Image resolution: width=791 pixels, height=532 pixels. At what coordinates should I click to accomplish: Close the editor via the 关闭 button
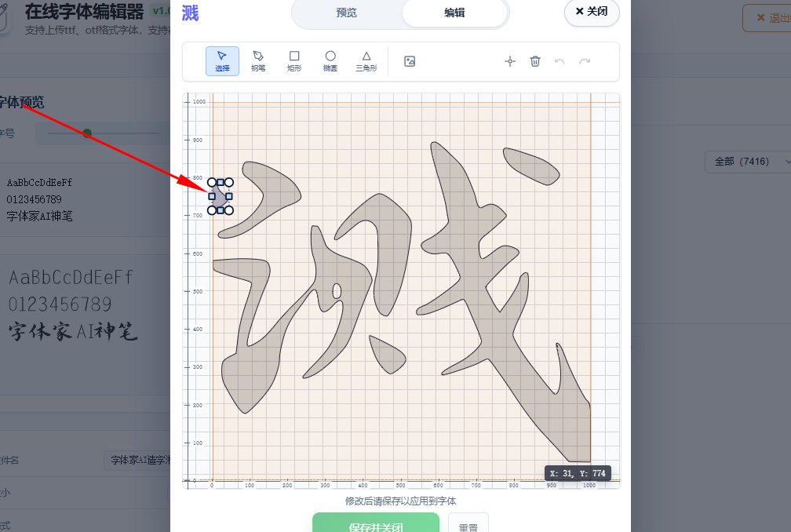pyautogui.click(x=592, y=13)
